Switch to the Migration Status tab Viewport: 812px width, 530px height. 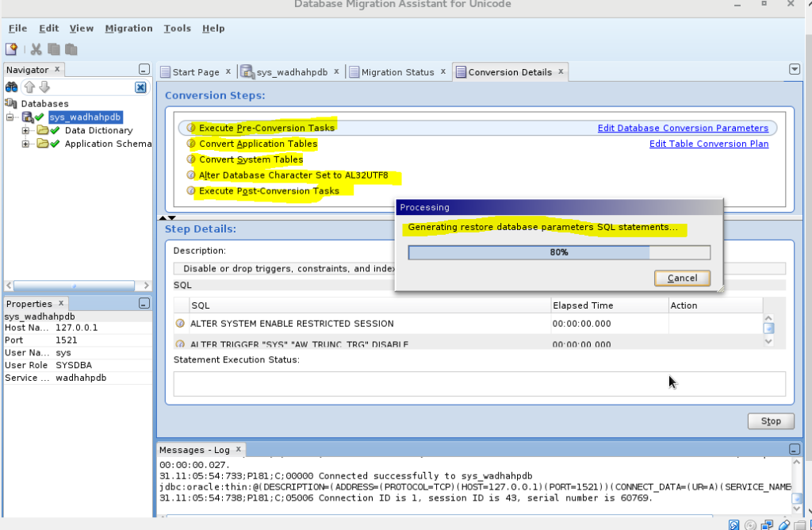399,71
